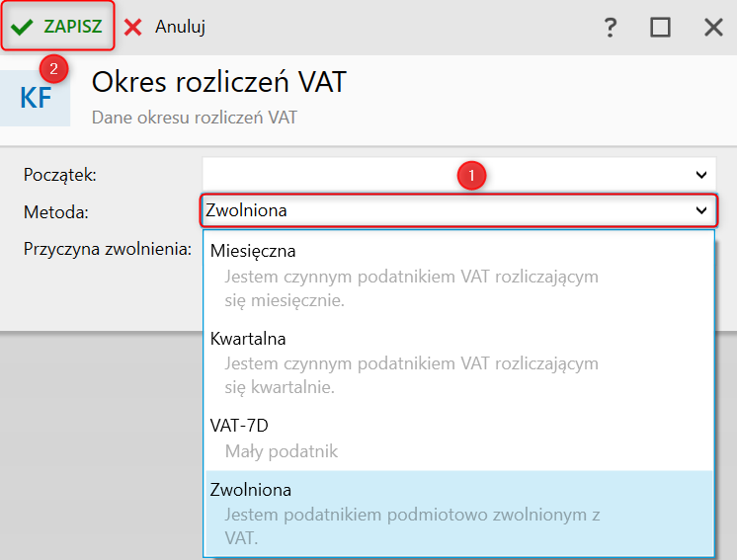
Task: Click the red step badge numbered 2
Action: [x=53, y=69]
